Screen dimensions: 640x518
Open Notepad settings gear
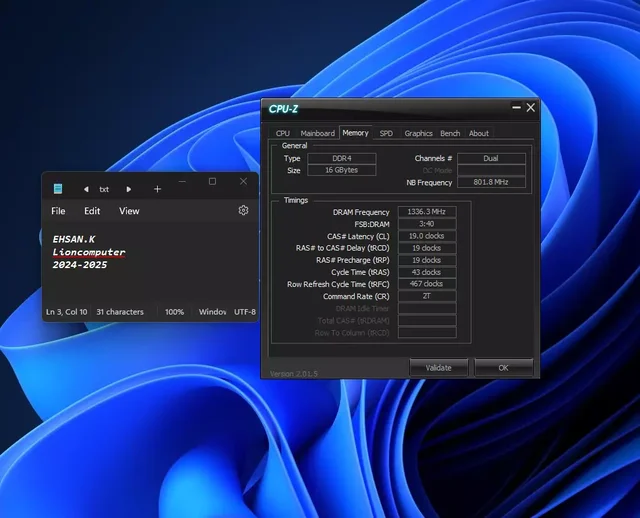(x=243, y=211)
